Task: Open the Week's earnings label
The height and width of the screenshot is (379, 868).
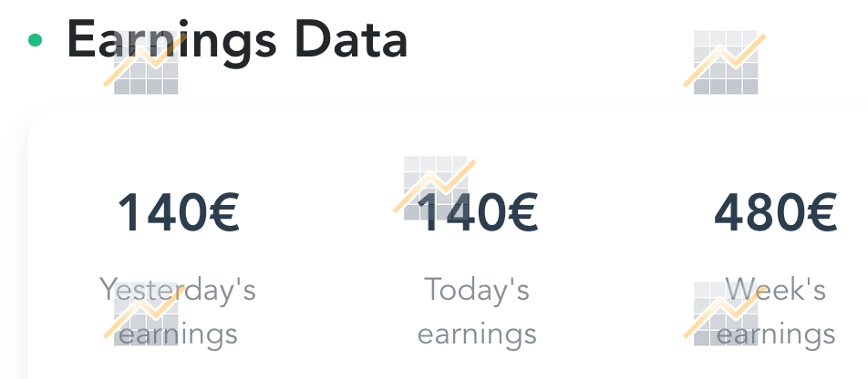Action: 776,312
